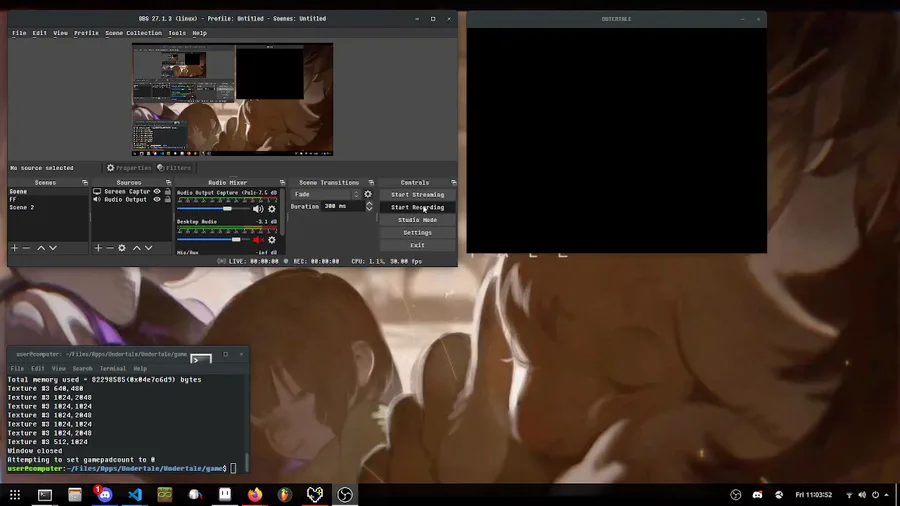Open volume control in system tray
900x506 pixels.
pyautogui.click(x=862, y=495)
